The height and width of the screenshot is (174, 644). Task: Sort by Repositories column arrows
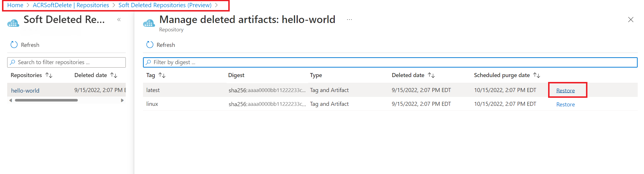[49, 75]
